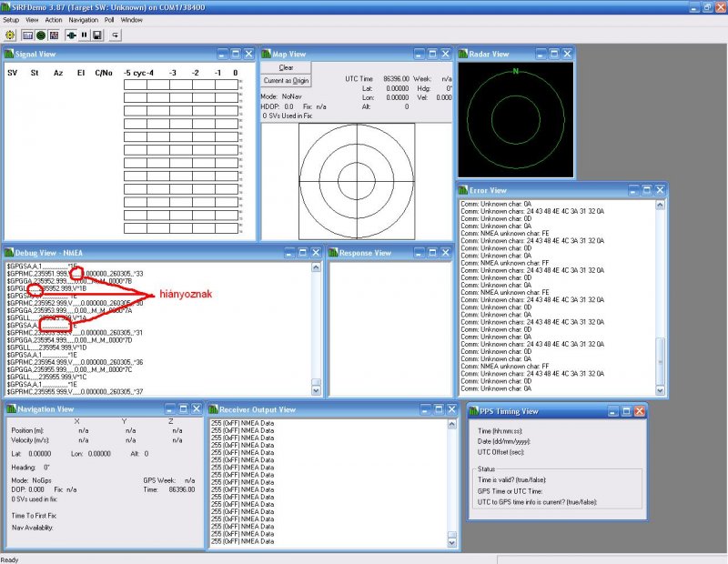
Task: Click "Nav Availability" label
Action: point(32,528)
